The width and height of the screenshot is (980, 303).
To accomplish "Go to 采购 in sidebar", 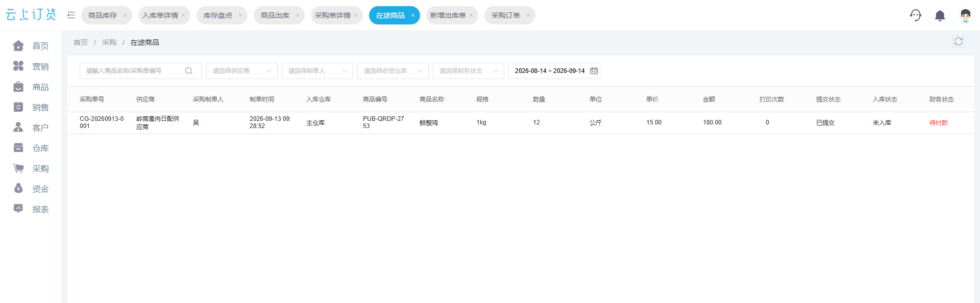I will (31, 168).
